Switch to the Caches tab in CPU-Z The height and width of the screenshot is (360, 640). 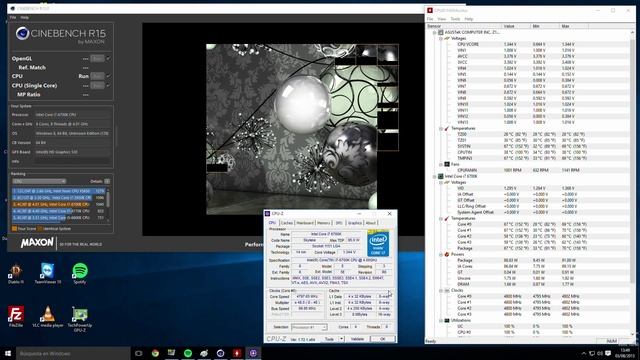(x=287, y=223)
